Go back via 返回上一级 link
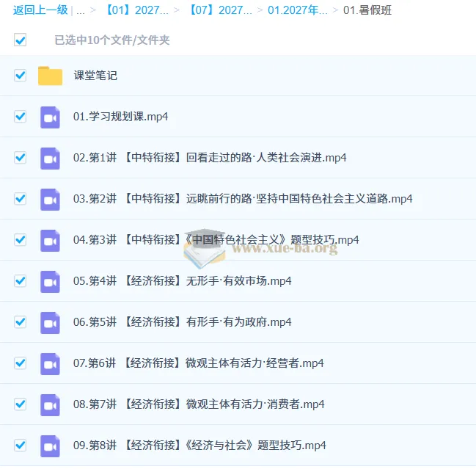The height and width of the screenshot is (469, 476). (x=40, y=10)
